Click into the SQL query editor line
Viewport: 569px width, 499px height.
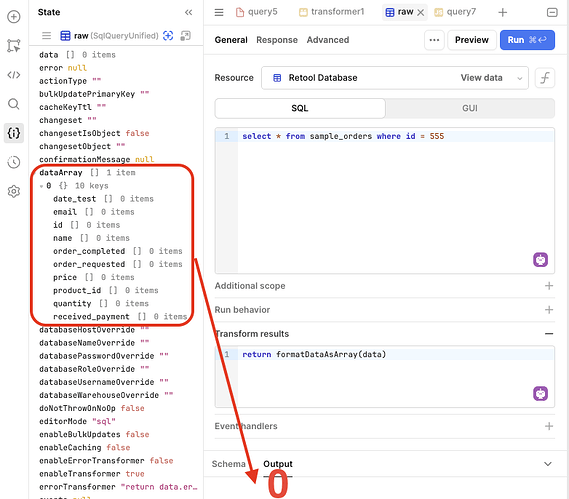click(x=396, y=136)
